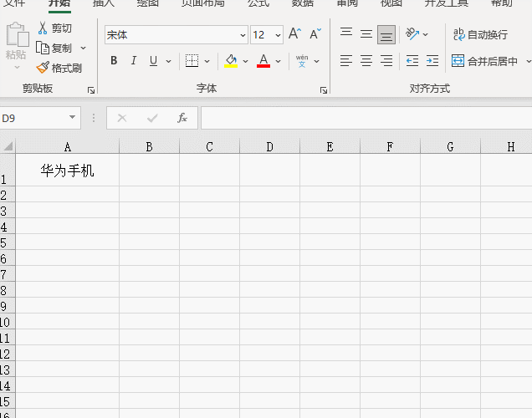Select column G header
This screenshot has width=532, height=418.
(x=450, y=146)
